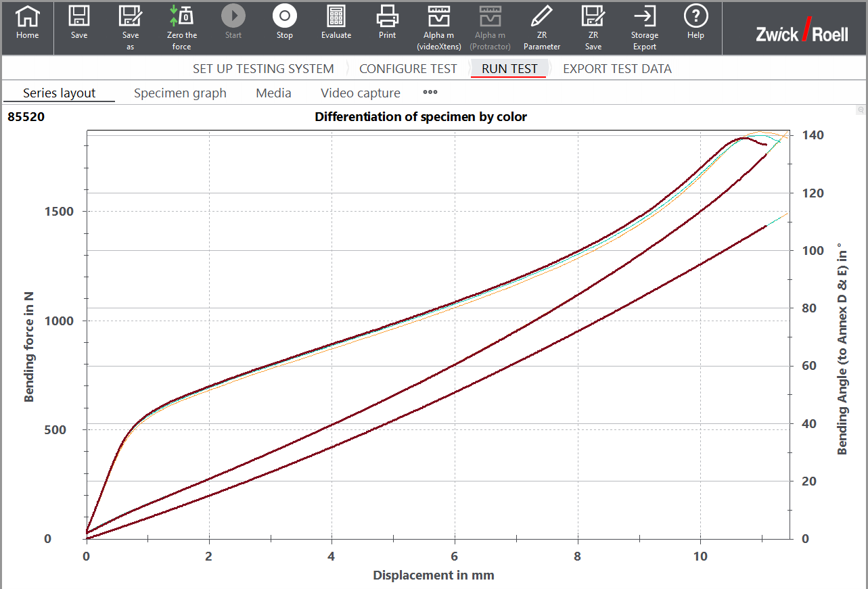Go to SET UP TESTING SYSTEM step
The width and height of the screenshot is (868, 589).
click(263, 69)
